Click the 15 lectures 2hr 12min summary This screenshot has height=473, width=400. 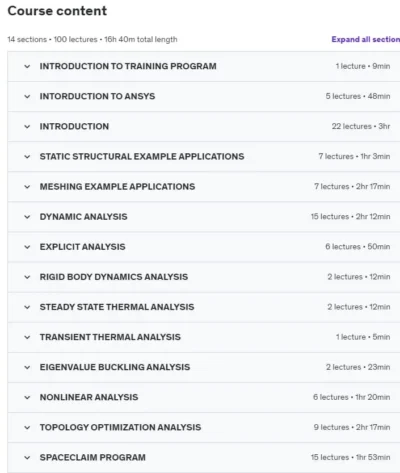coord(350,217)
